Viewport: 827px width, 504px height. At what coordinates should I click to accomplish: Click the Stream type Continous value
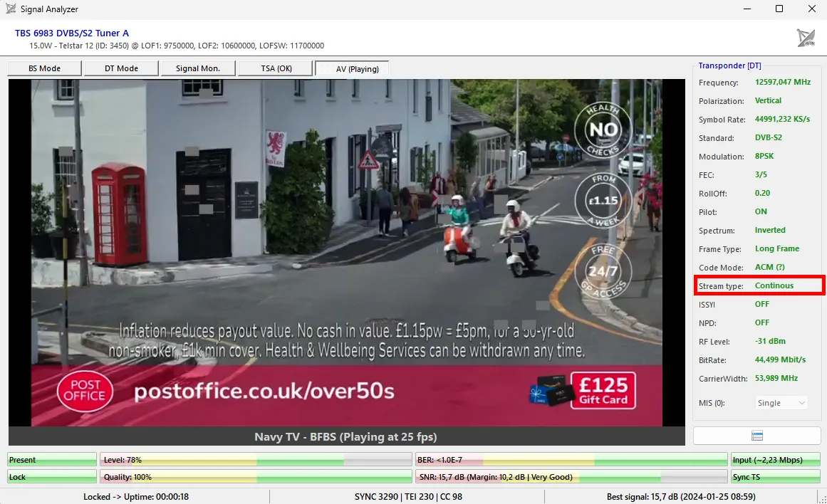click(x=774, y=285)
